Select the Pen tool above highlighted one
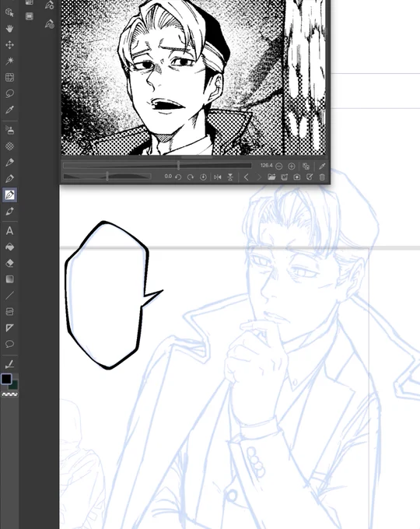Viewport: 420px width, 529px height. point(9,178)
